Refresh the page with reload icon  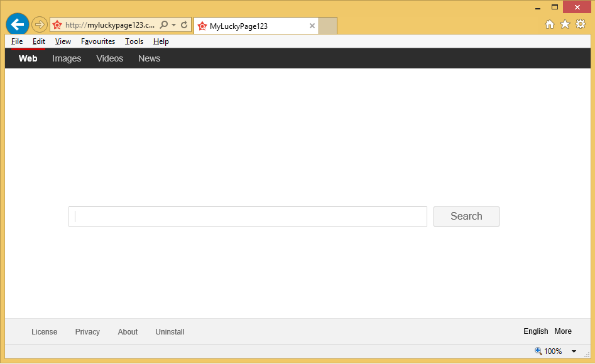[x=184, y=25]
